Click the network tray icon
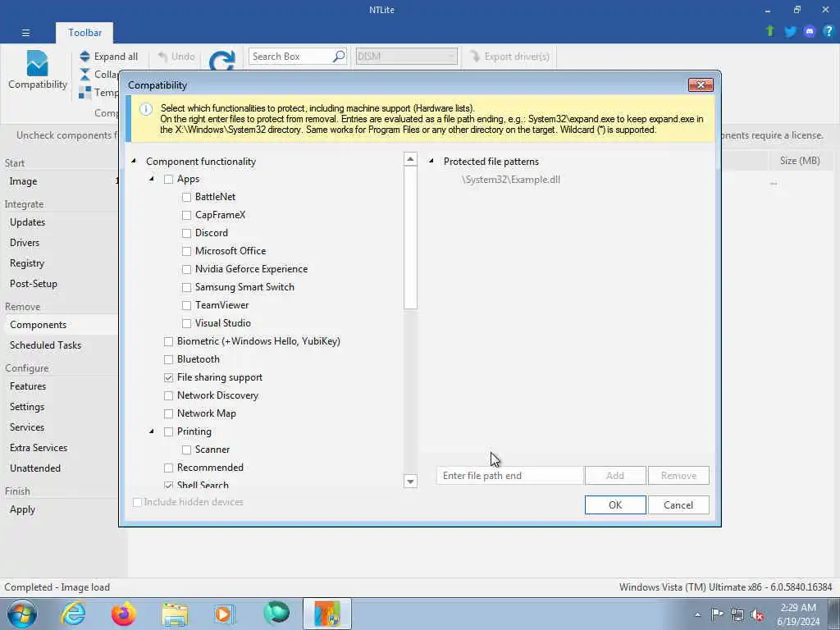This screenshot has width=840, height=630. pos(737,614)
